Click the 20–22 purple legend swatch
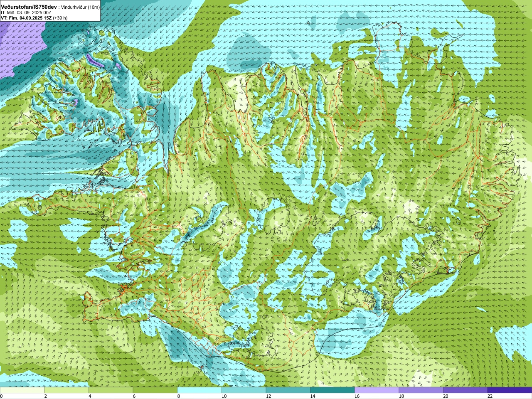532x399 pixels. [465, 390]
